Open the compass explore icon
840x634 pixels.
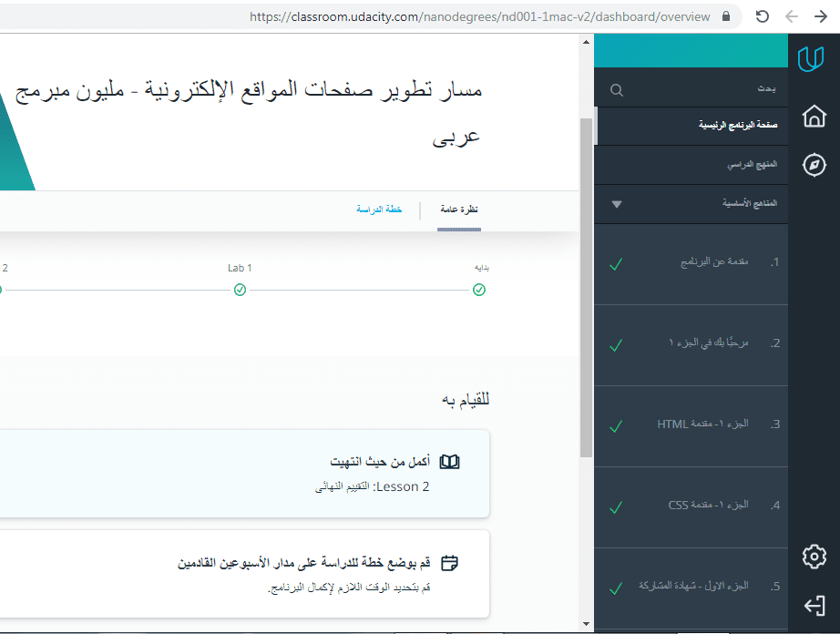point(814,164)
